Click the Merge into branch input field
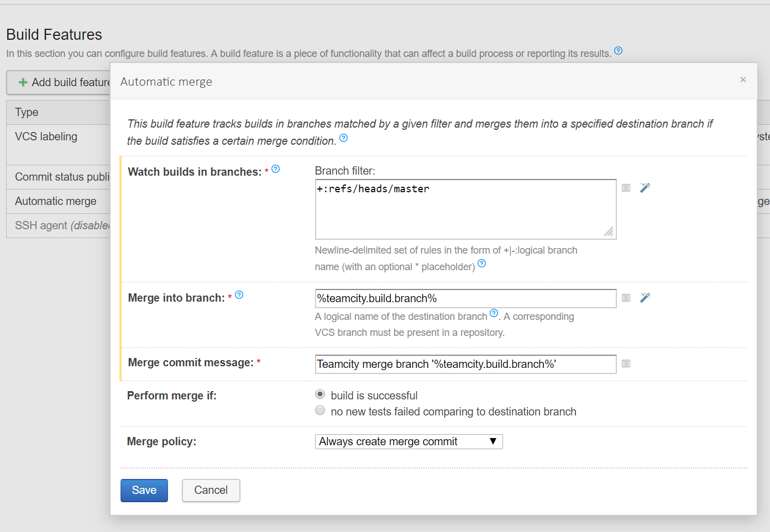 click(465, 298)
